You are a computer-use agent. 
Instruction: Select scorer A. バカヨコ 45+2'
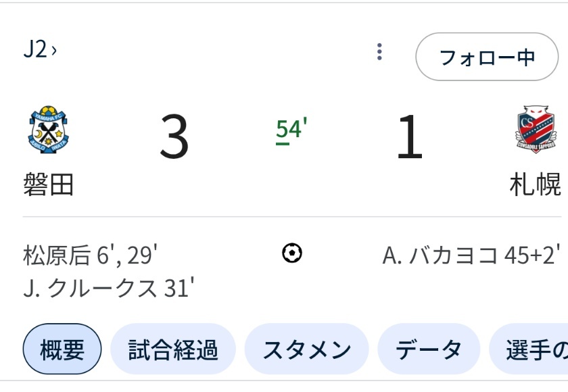click(x=471, y=255)
